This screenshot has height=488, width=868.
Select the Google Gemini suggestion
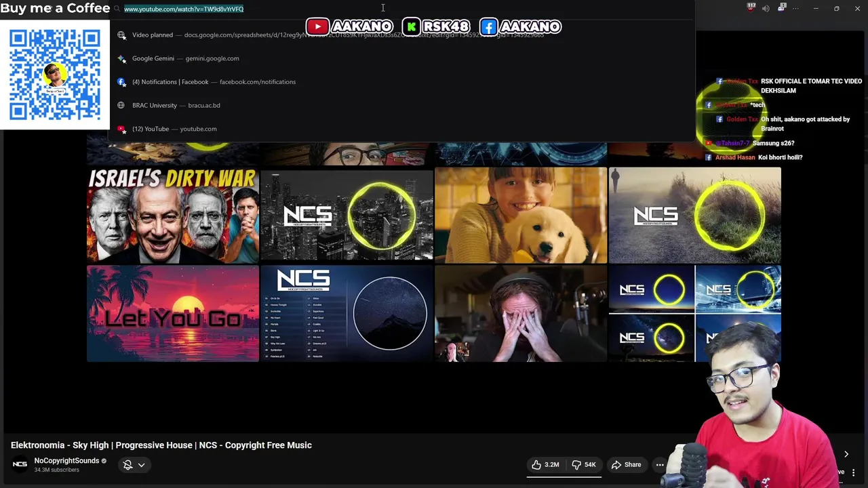[x=400, y=58]
